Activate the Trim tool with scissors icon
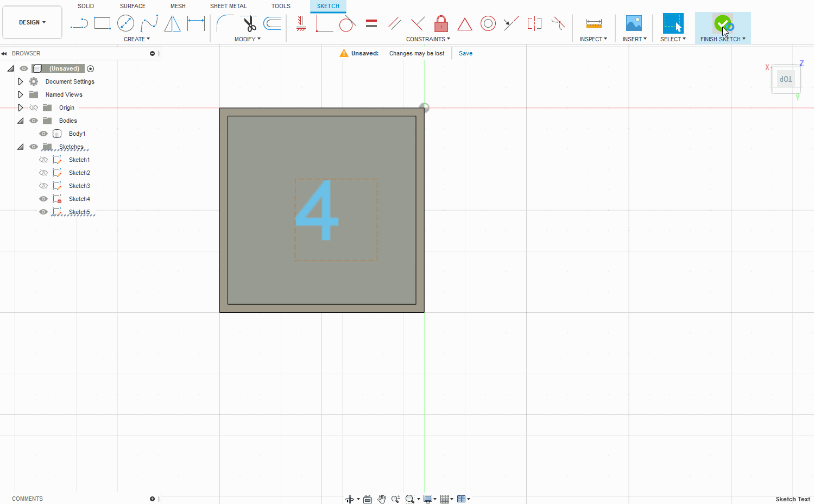Screen dimensions: 814x504 [249, 23]
